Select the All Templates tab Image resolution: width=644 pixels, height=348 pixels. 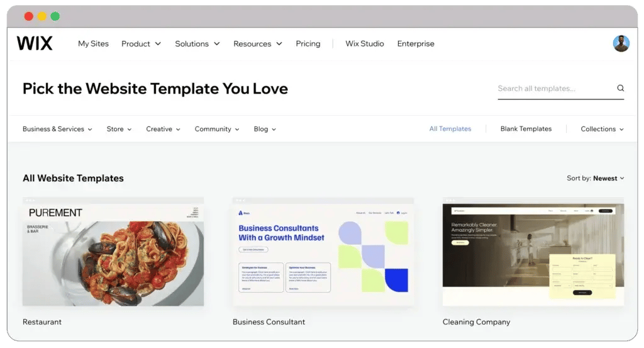[450, 129]
